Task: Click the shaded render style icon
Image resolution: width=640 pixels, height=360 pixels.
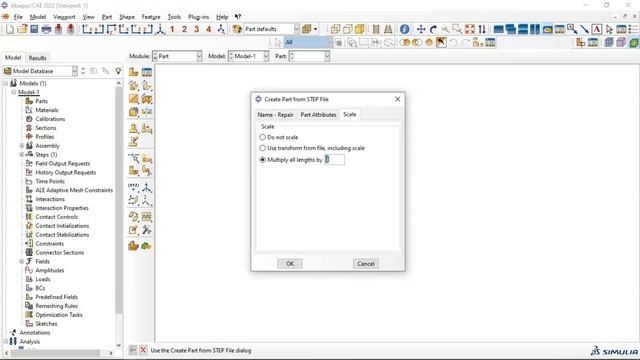Action: pos(360,29)
